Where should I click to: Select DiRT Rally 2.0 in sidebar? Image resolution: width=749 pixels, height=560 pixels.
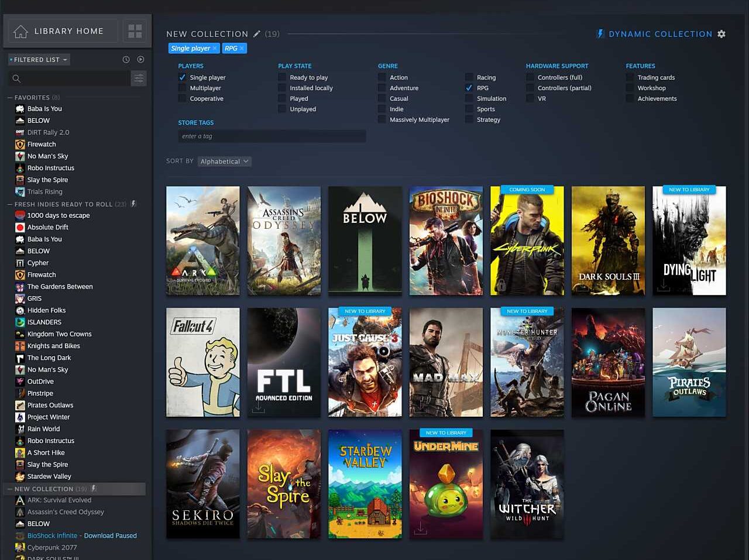tap(48, 132)
